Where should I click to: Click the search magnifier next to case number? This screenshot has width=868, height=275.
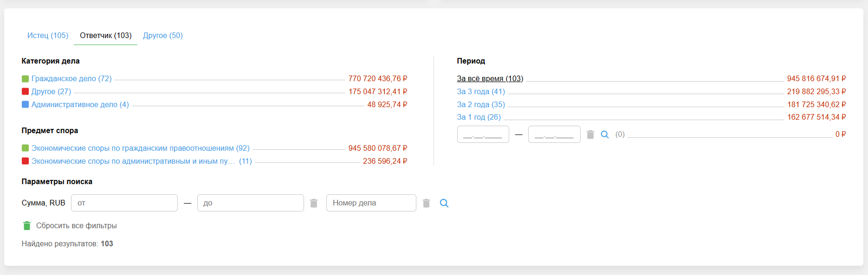[x=444, y=203]
